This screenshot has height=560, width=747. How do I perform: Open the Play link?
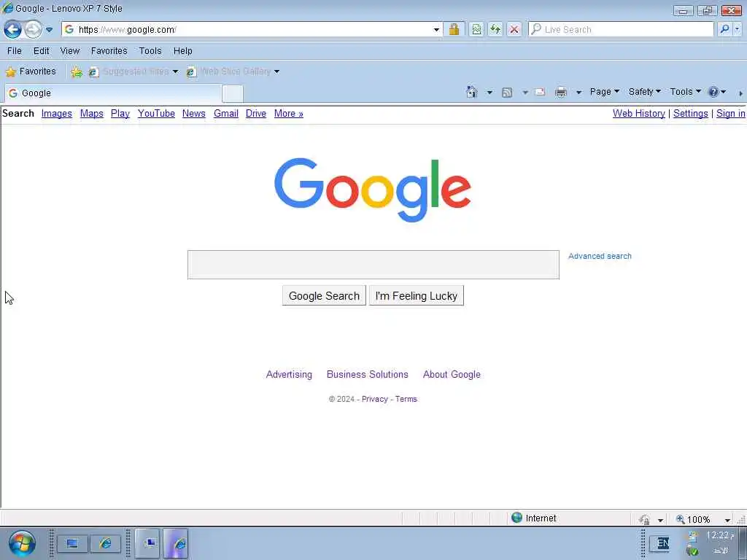pos(120,113)
